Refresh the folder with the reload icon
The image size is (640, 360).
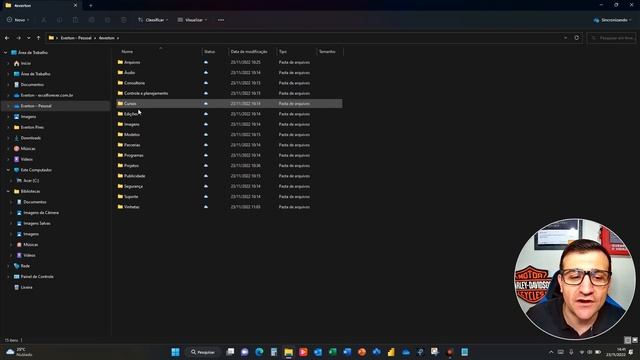pyautogui.click(x=576, y=38)
